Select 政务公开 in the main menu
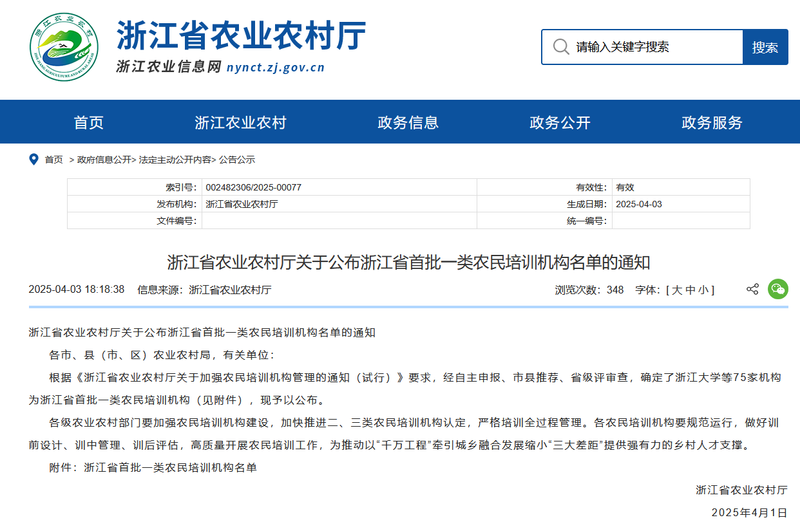 point(560,123)
